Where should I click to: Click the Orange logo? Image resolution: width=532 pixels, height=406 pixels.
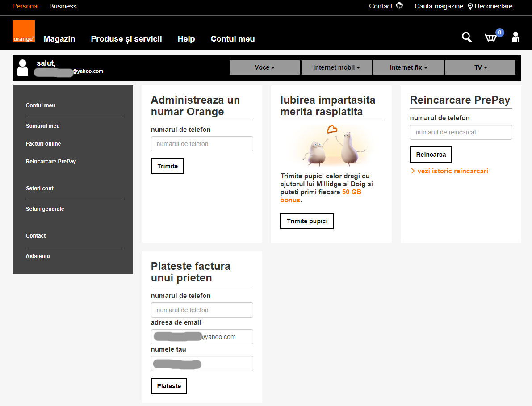coord(23,31)
